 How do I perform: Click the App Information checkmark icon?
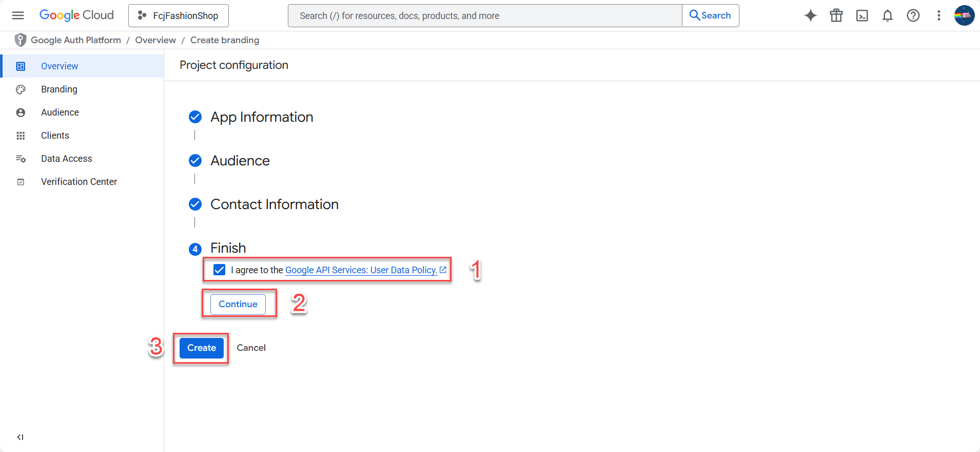click(195, 117)
